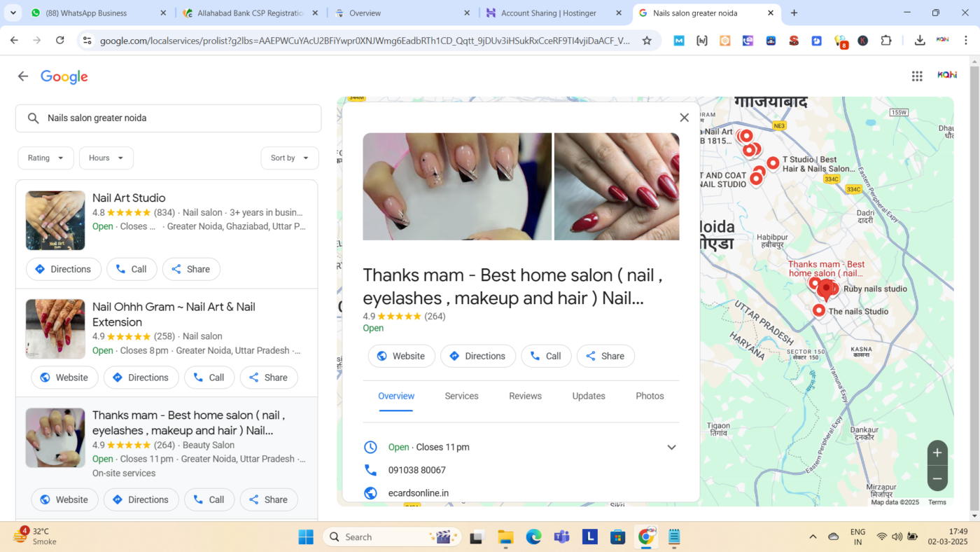Open Microsoft Store from the taskbar
The image size is (980, 552).
click(617, 537)
